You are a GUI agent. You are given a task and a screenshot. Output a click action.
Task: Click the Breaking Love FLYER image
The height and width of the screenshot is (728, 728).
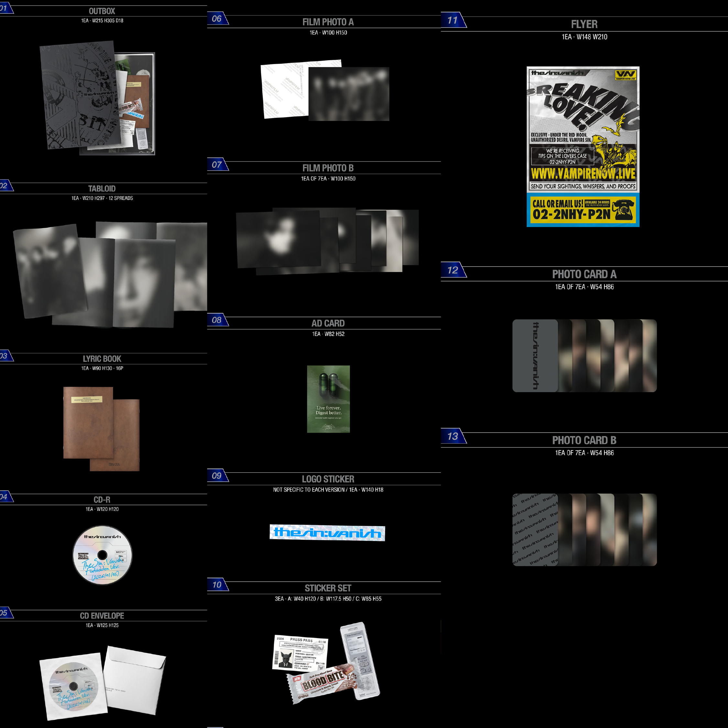click(x=582, y=147)
